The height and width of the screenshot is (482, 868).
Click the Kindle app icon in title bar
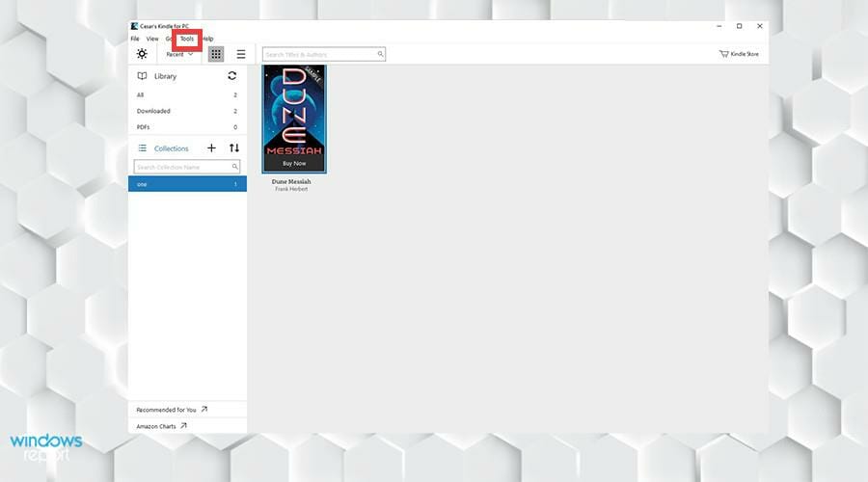point(134,26)
